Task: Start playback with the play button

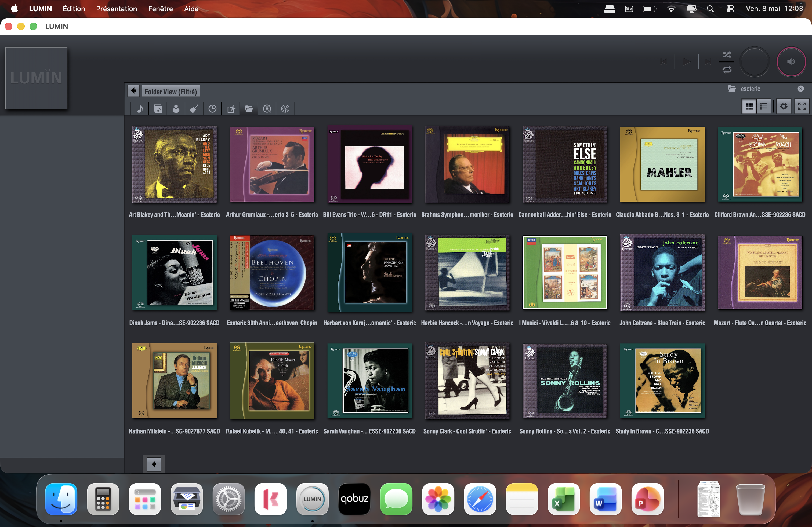Action: coord(686,62)
